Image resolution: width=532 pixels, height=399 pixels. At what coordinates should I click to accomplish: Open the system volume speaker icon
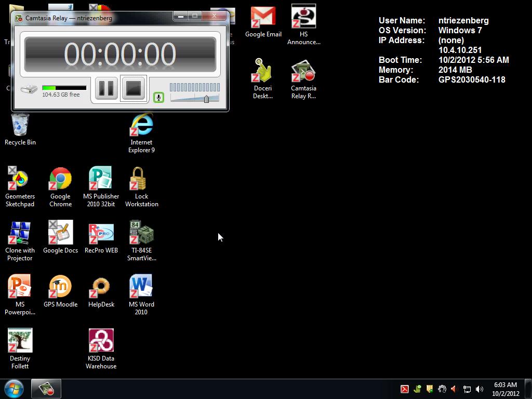tap(480, 389)
